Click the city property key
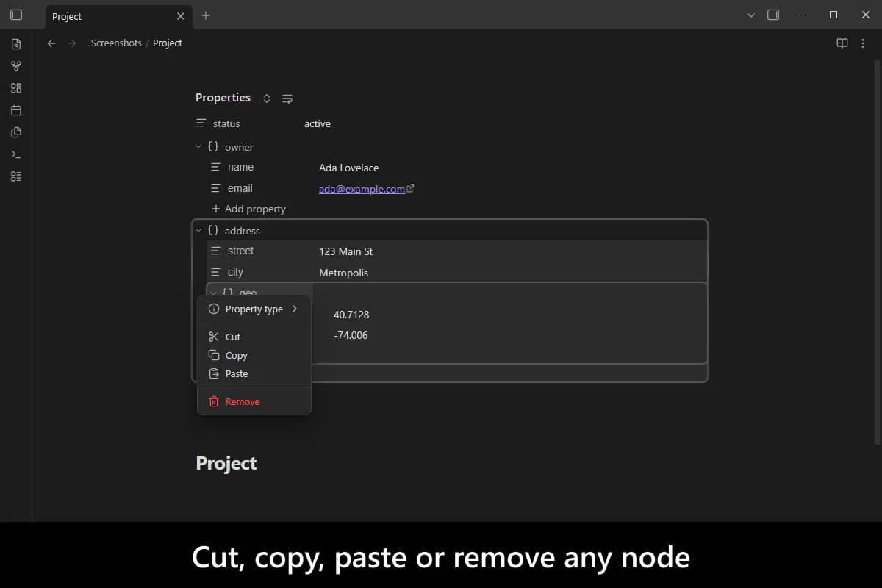 tap(235, 272)
